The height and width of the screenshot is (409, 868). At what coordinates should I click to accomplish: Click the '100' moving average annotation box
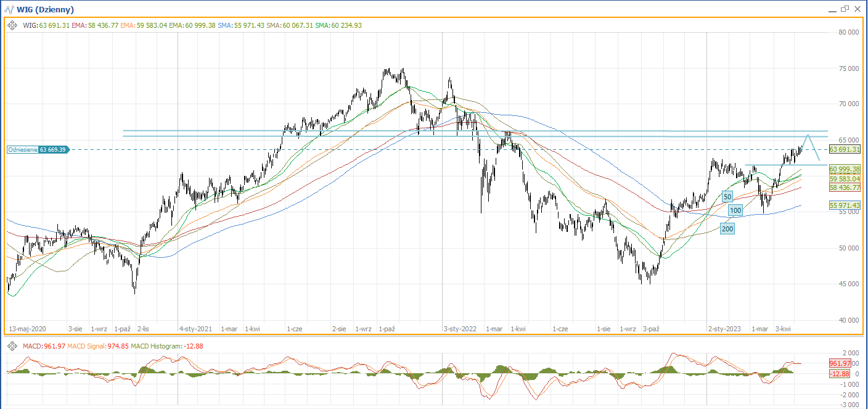(735, 211)
